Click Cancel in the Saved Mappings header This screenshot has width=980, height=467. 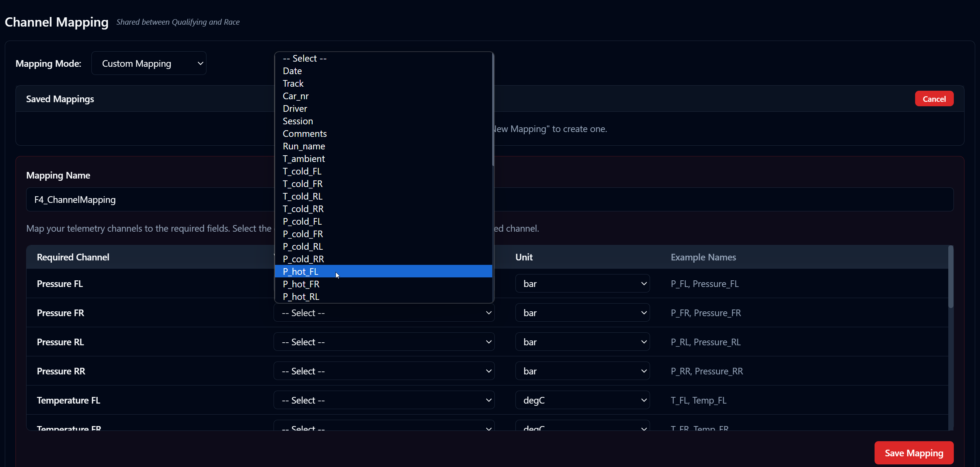(934, 98)
